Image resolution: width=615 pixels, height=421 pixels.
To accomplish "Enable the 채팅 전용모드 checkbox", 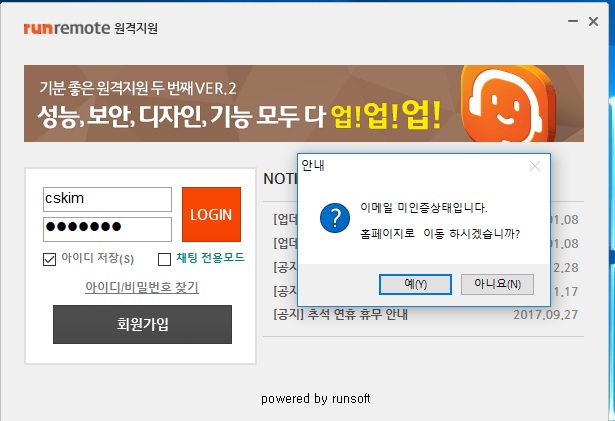I will click(x=165, y=260).
